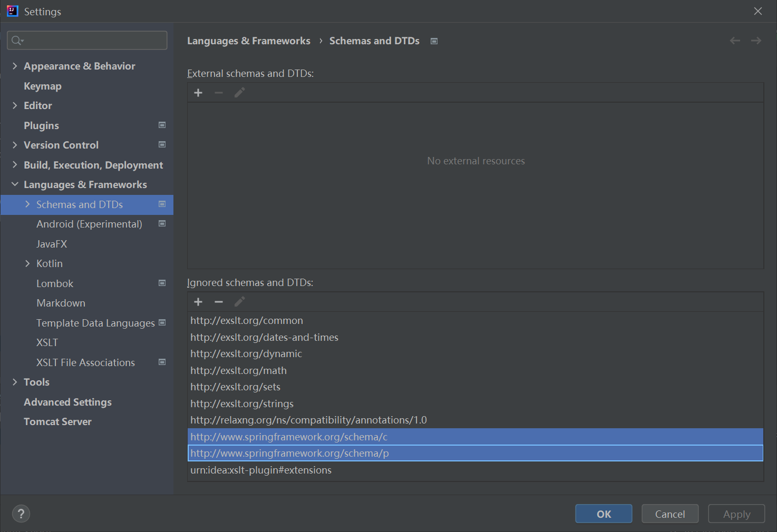Viewport: 777px width, 532px height.
Task: Collapse Languages & Frameworks section
Action: [x=15, y=184]
